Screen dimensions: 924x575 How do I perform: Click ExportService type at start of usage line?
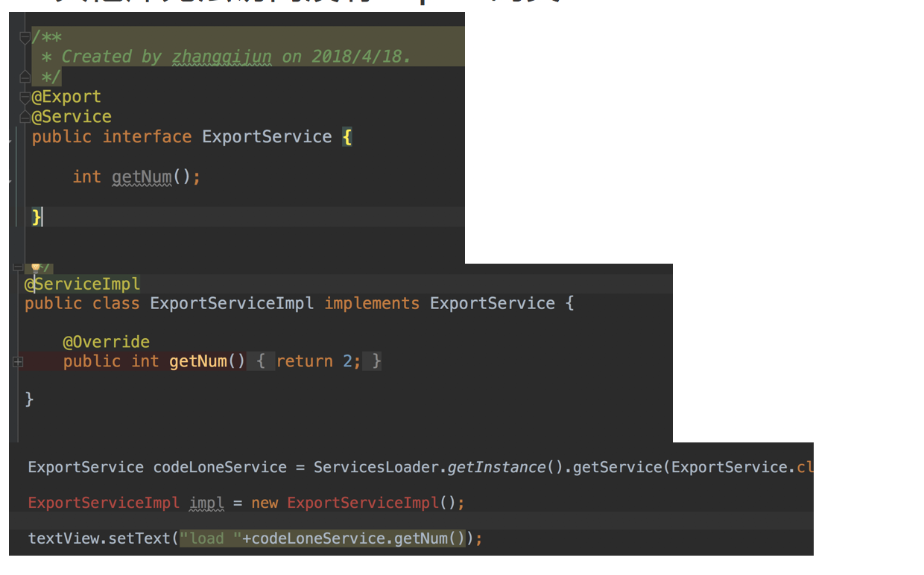[x=86, y=468]
